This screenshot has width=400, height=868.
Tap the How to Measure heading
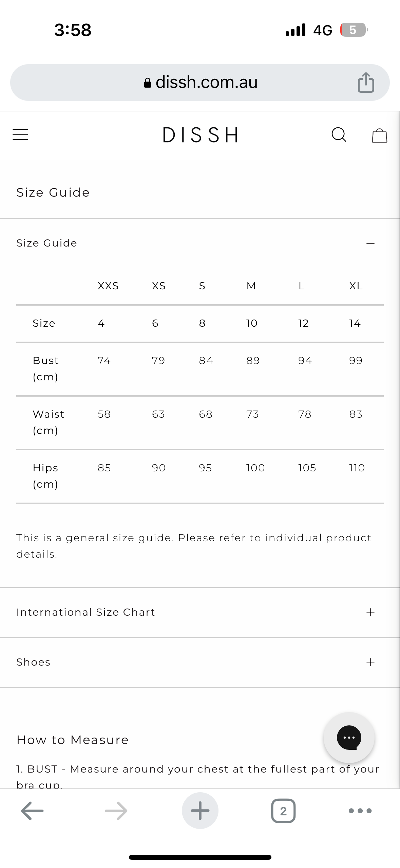click(73, 740)
